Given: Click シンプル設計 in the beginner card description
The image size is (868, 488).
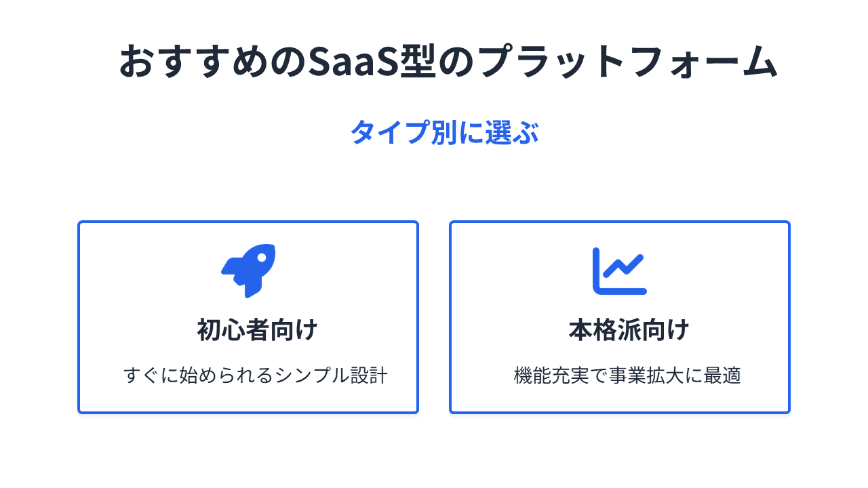Looking at the screenshot, I should (x=331, y=375).
